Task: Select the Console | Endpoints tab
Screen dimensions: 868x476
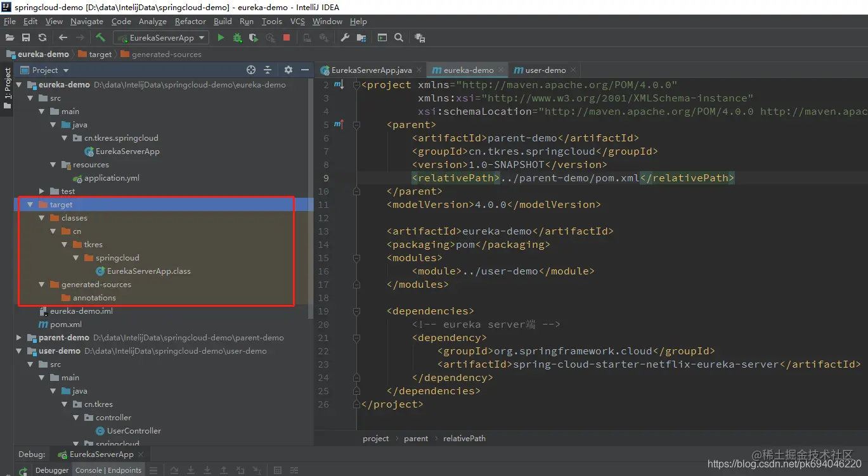Action: [108, 470]
